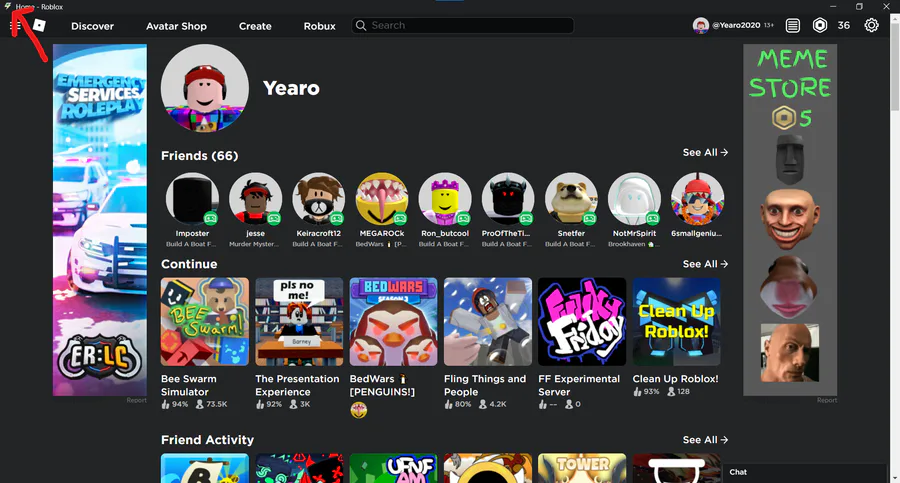The width and height of the screenshot is (900, 483).
Task: Click See All next to Friend Activity
Action: click(705, 439)
